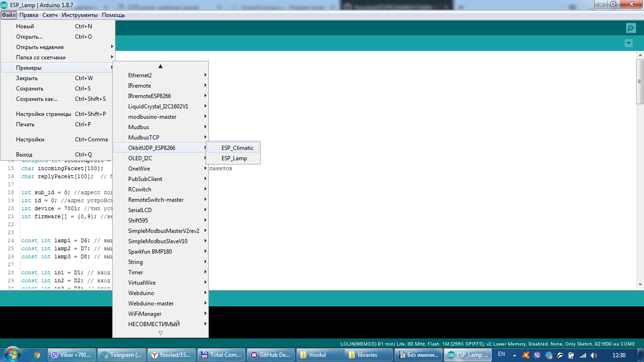Expand the WiFiManager examples
Viewport: 644px width, 362px height.
160,314
